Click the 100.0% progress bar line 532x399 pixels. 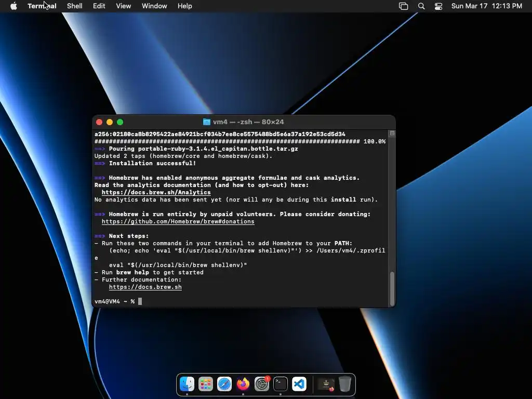pos(240,141)
